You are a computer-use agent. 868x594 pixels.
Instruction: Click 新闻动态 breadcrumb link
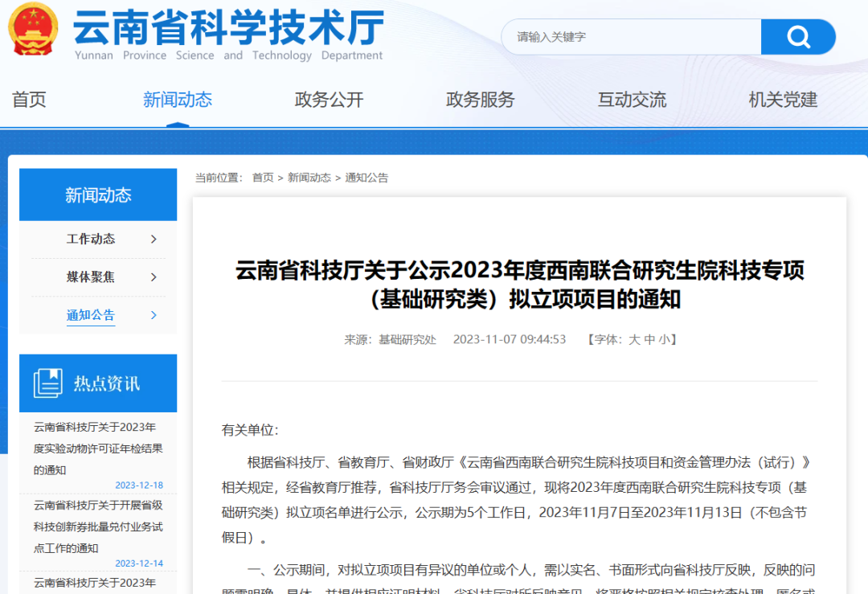309,178
